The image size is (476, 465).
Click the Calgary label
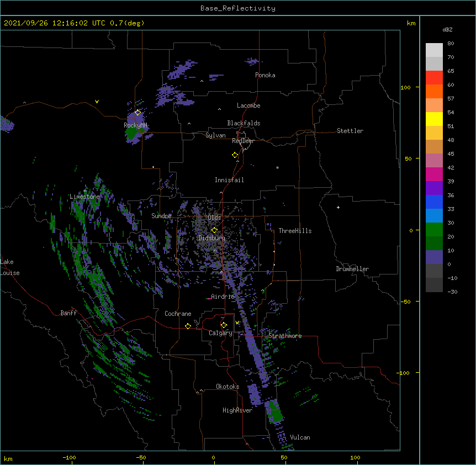(x=221, y=333)
